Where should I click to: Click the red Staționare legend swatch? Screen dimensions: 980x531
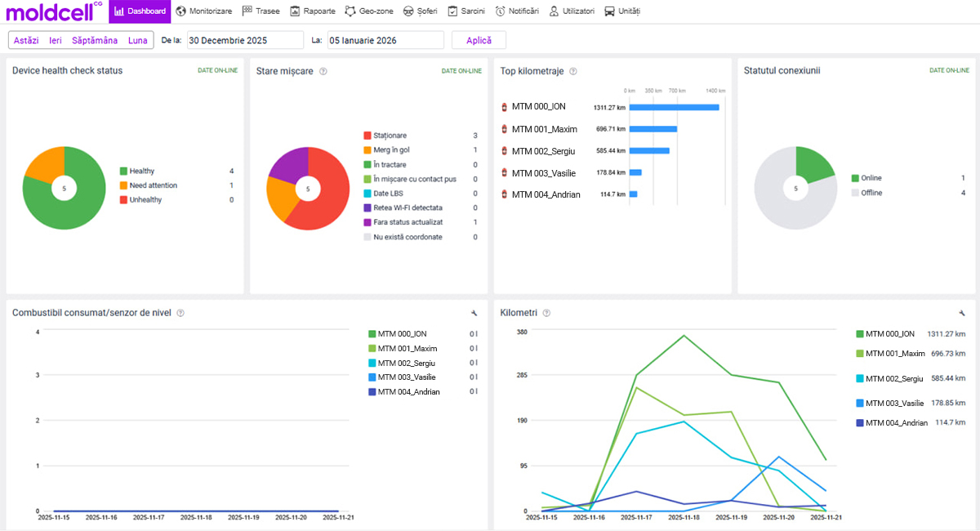367,136
